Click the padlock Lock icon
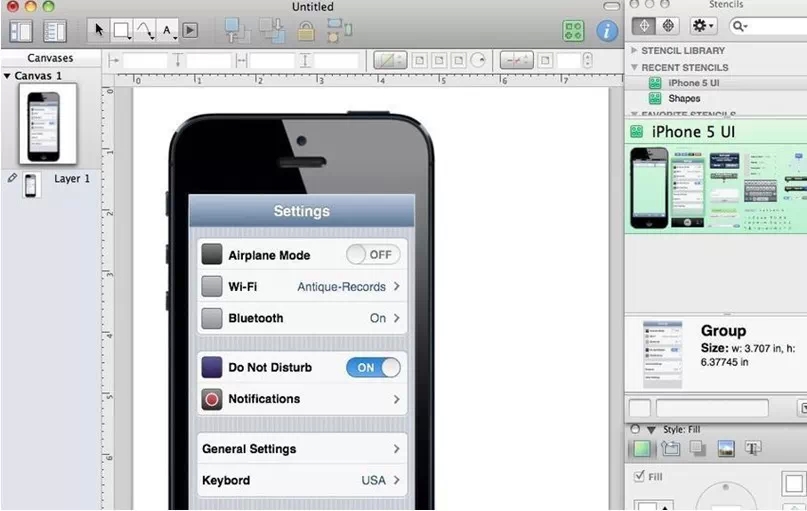This screenshot has height=511, width=807. tap(306, 31)
